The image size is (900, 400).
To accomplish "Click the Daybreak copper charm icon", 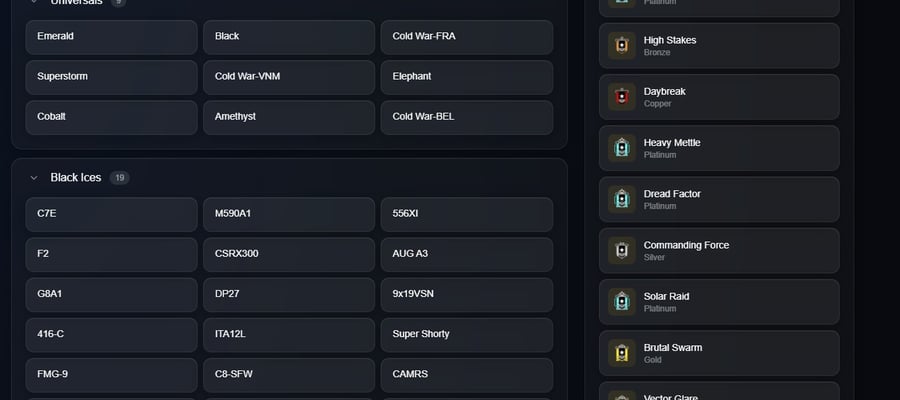I will (x=622, y=97).
